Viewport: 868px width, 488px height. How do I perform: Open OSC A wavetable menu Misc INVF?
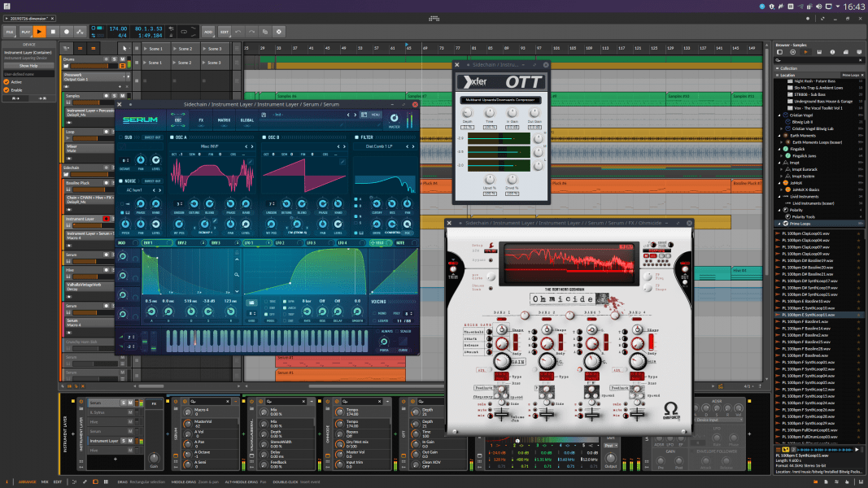(209, 146)
